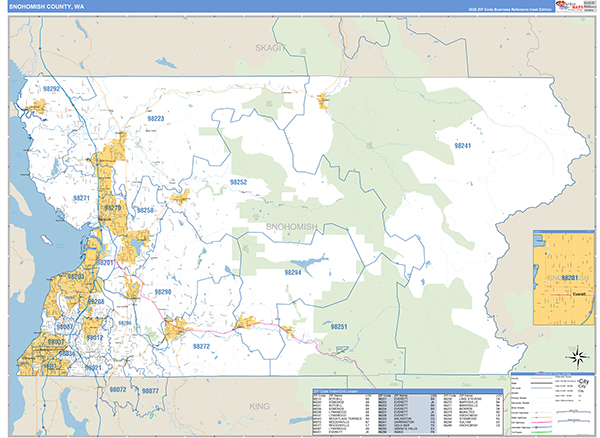Click ZIP code label 98258
Viewport: 600px width, 438px height.
[x=145, y=210]
